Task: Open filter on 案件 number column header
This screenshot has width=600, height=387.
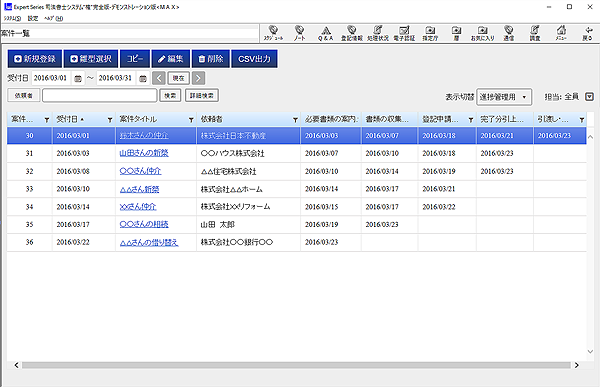Action: coord(47,120)
